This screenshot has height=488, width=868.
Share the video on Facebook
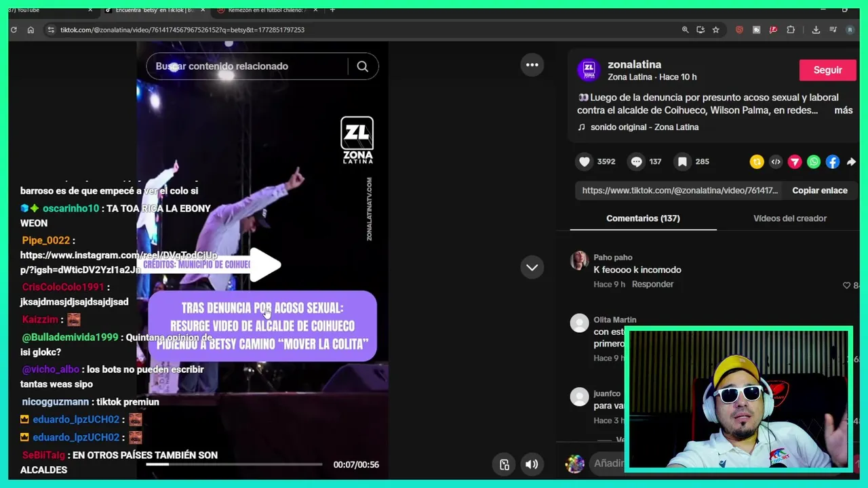point(833,161)
